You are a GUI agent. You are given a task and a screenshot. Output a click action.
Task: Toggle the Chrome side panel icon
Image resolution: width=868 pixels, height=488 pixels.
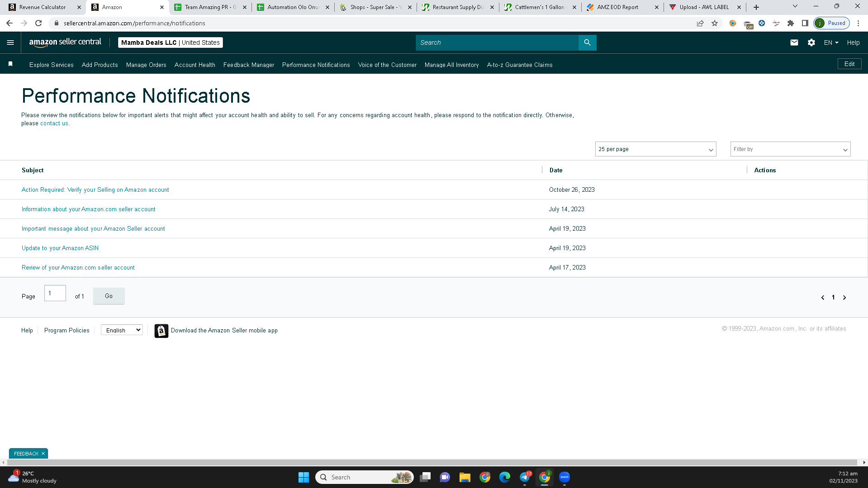[805, 23]
